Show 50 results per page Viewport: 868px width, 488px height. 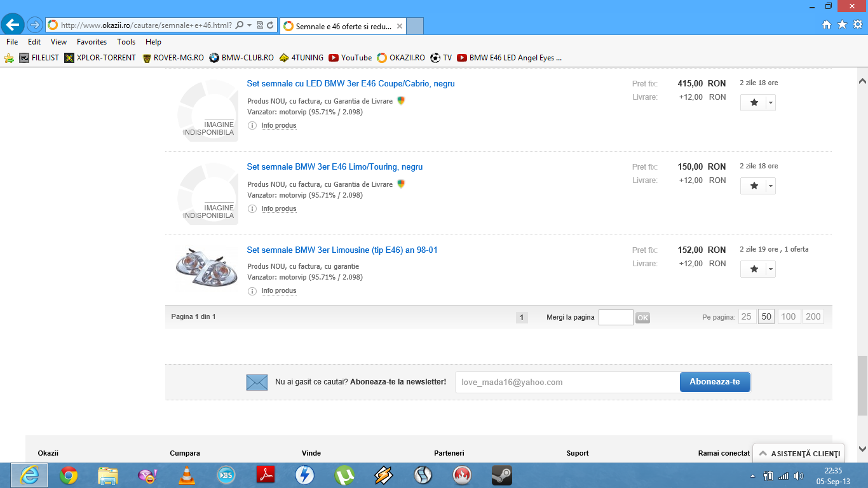pos(766,316)
